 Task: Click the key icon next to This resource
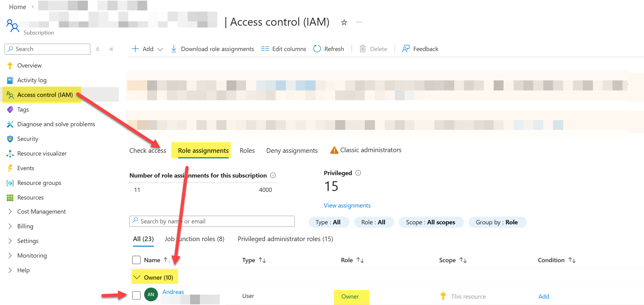click(443, 296)
